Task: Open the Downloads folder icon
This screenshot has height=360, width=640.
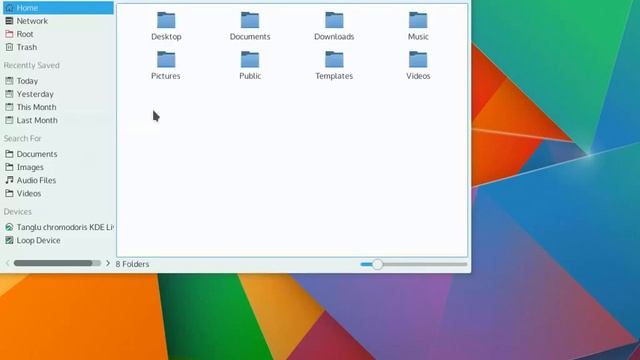Action: click(x=334, y=20)
